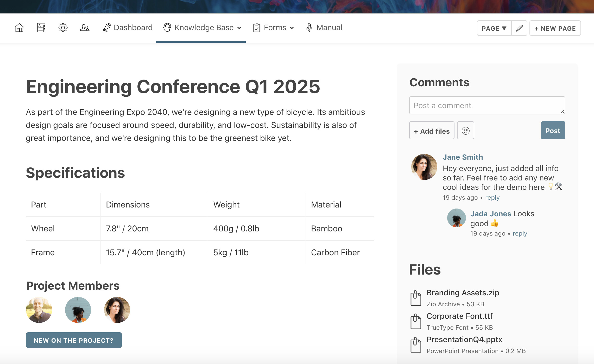
Task: Click the pencil edit page icon
Action: pyautogui.click(x=520, y=28)
